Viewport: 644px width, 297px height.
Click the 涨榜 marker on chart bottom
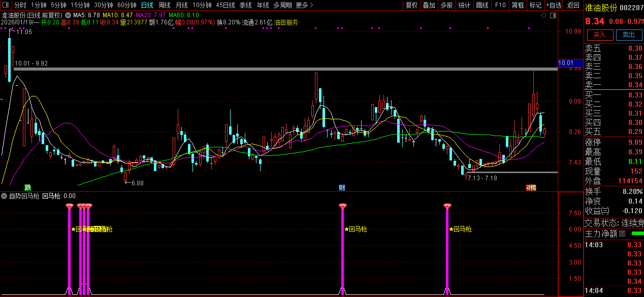tap(531, 188)
